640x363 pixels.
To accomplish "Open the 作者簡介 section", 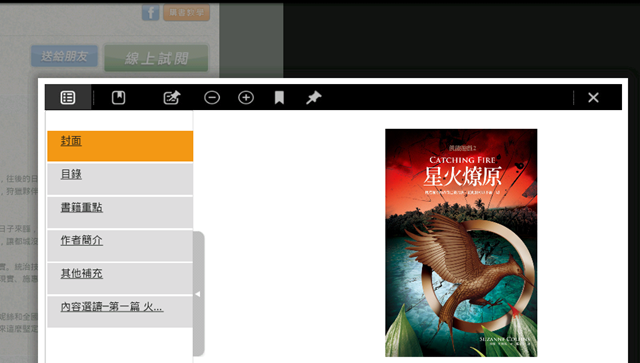I will [x=120, y=245].
